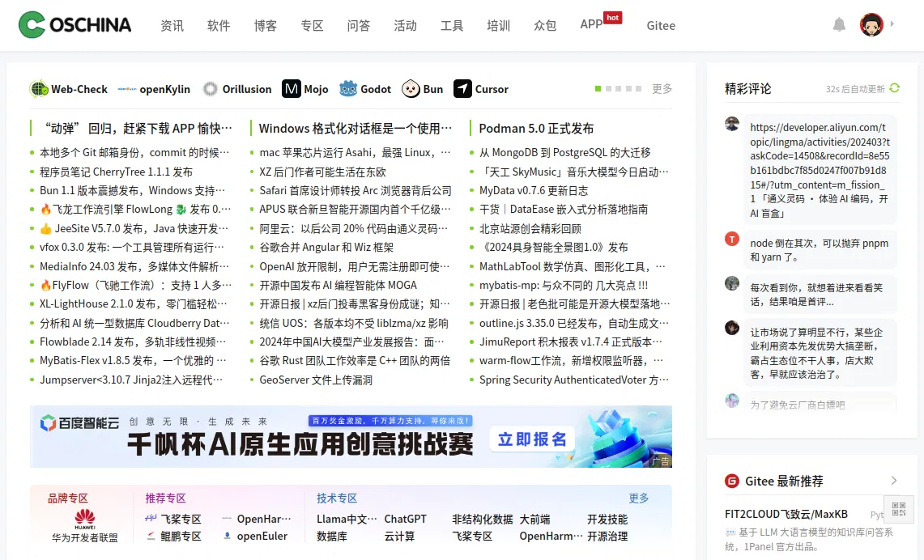Image resolution: width=924 pixels, height=560 pixels.
Task: Go to the 问答 navigation item
Action: click(358, 25)
